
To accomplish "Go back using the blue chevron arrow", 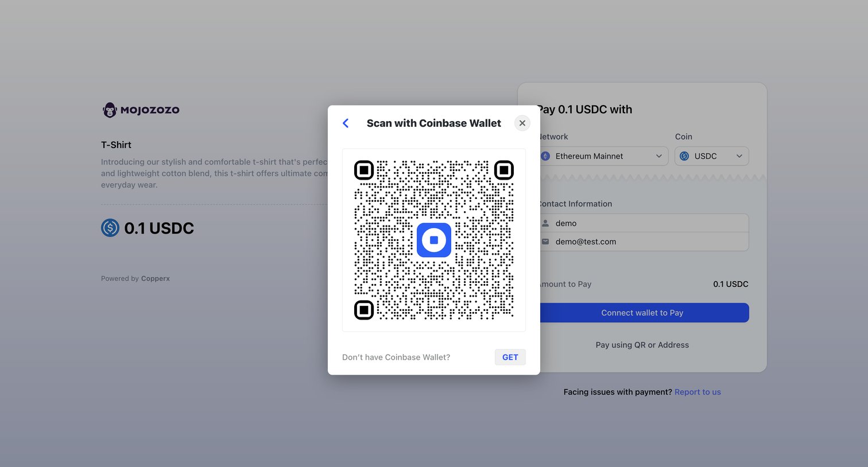I will [346, 123].
